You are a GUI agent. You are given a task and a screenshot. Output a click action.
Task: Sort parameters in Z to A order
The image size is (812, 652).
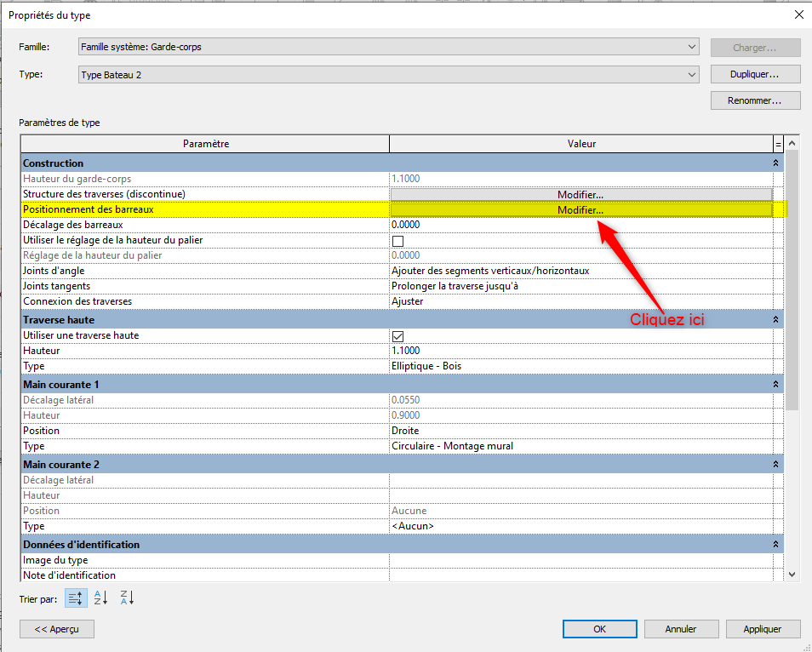[127, 598]
